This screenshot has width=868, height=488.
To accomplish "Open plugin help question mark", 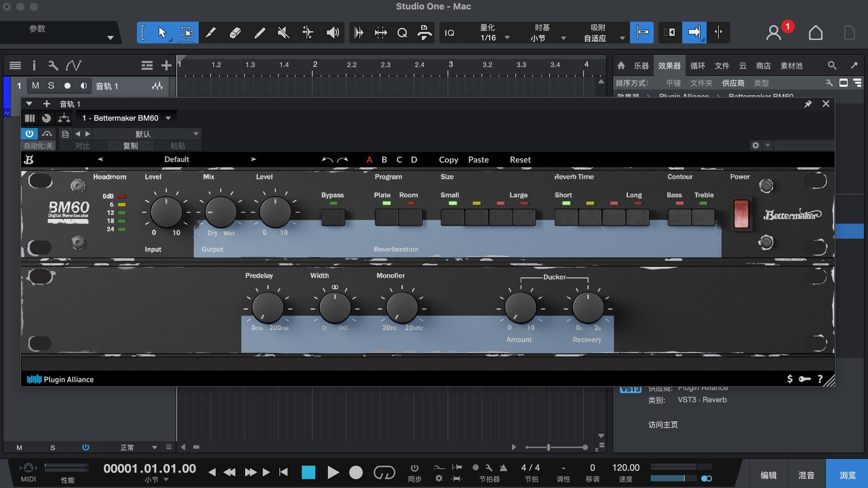I will tap(820, 379).
